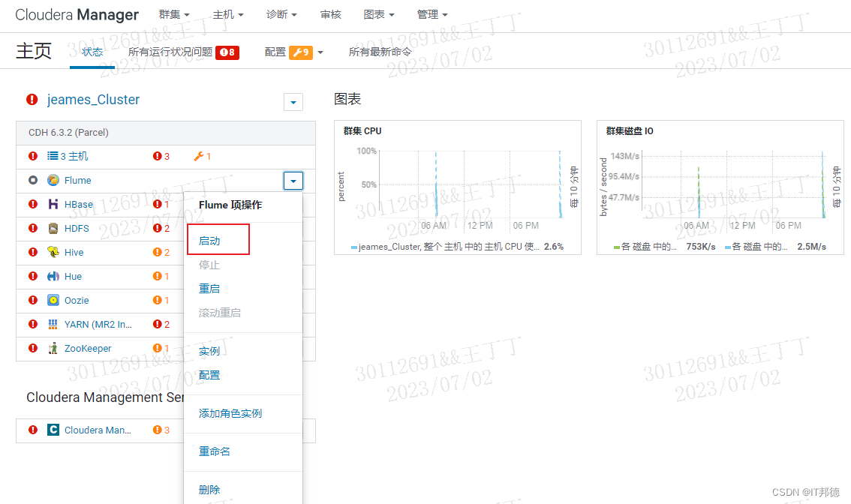
Task: Open the 群集磁盘 IO chart
Action: tap(720, 187)
